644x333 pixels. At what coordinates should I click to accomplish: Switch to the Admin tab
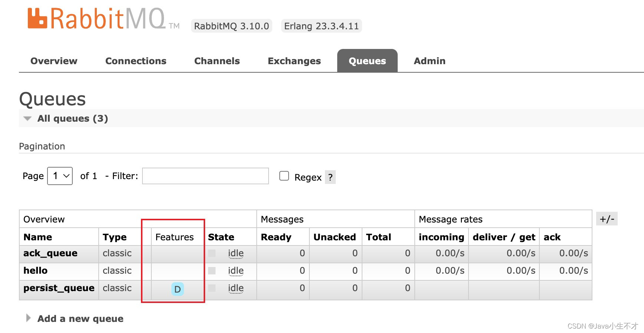point(430,61)
